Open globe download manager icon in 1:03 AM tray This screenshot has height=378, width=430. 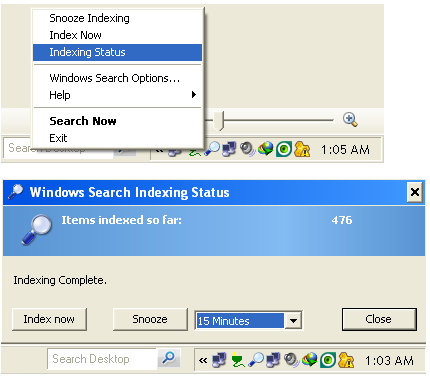tap(310, 360)
